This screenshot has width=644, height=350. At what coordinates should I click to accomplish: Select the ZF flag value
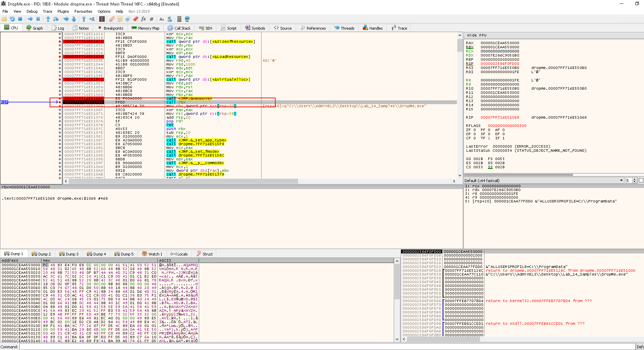coord(474,130)
